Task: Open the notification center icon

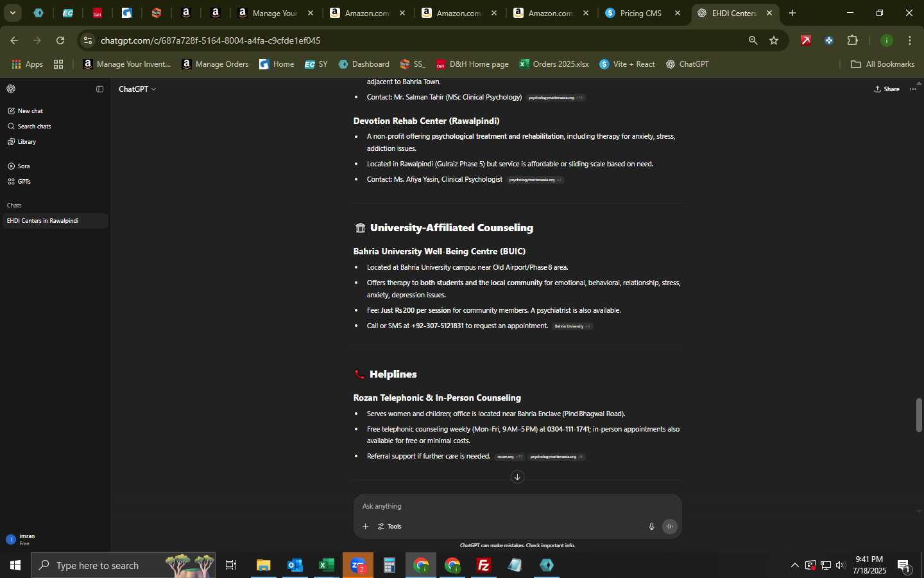Action: [x=904, y=565]
